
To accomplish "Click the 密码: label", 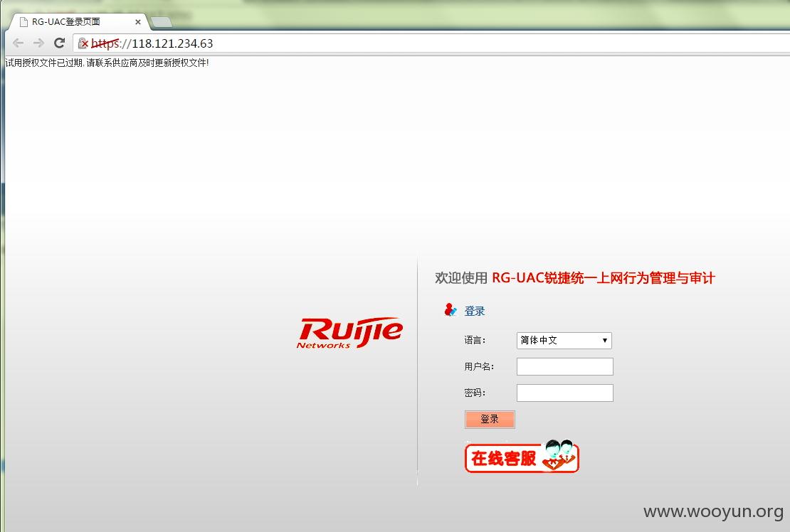I will [475, 393].
